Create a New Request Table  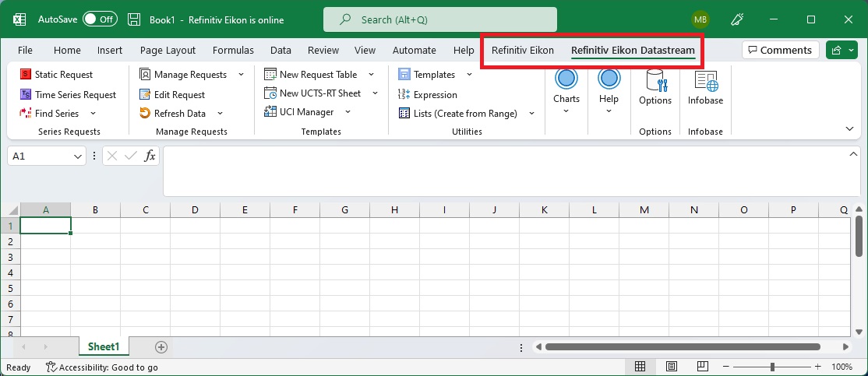point(311,75)
